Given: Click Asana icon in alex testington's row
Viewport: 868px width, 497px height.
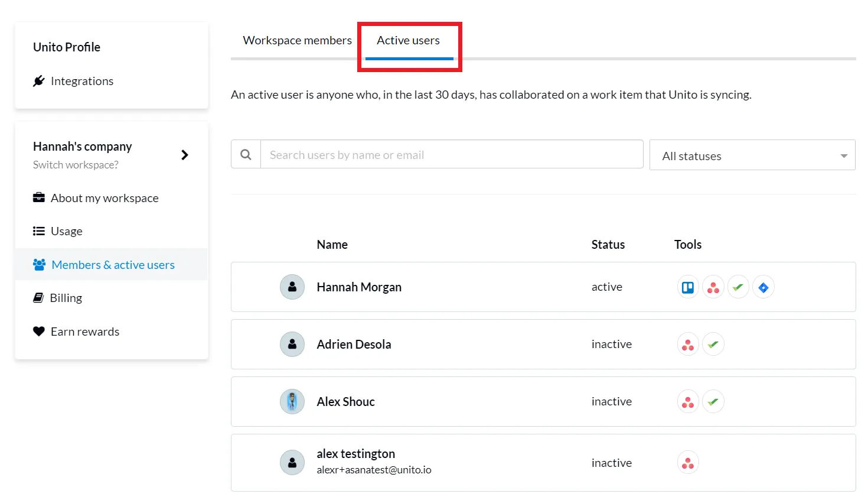Looking at the screenshot, I should [x=688, y=463].
